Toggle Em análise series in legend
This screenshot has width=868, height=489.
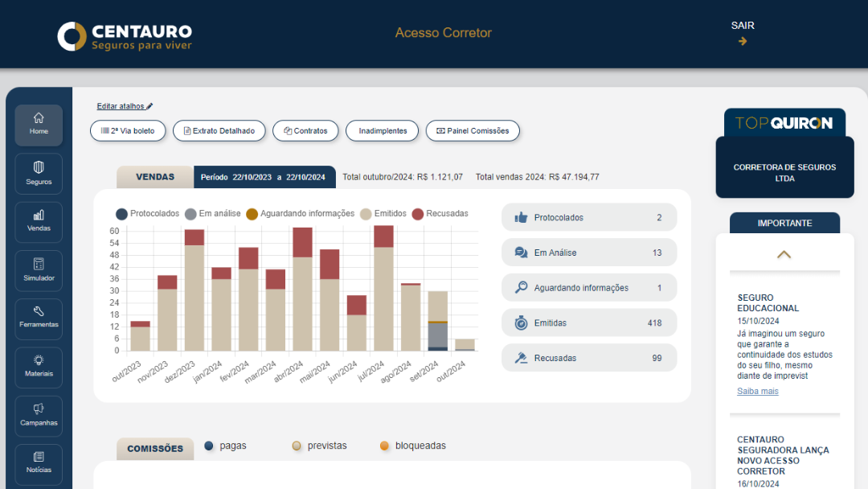tap(190, 214)
